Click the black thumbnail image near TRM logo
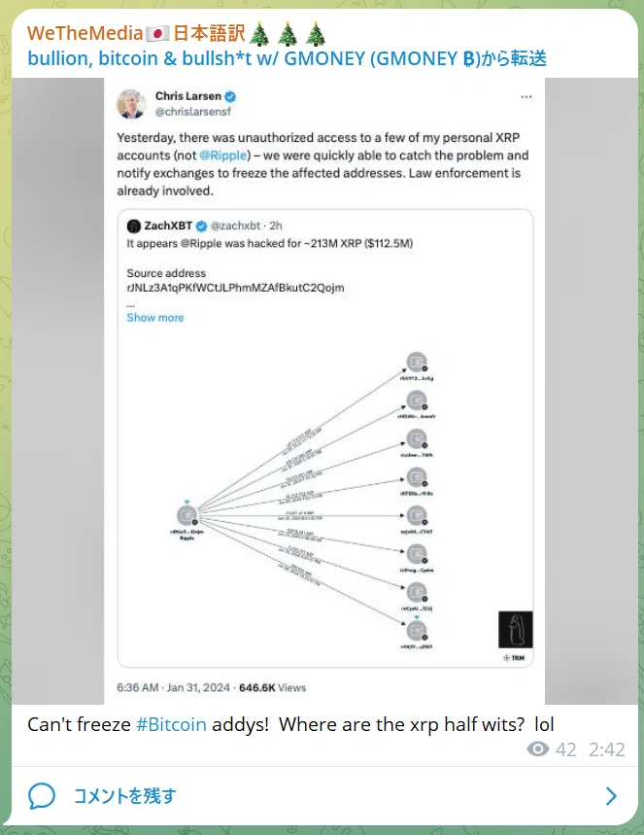644x835 pixels. pos(515,630)
